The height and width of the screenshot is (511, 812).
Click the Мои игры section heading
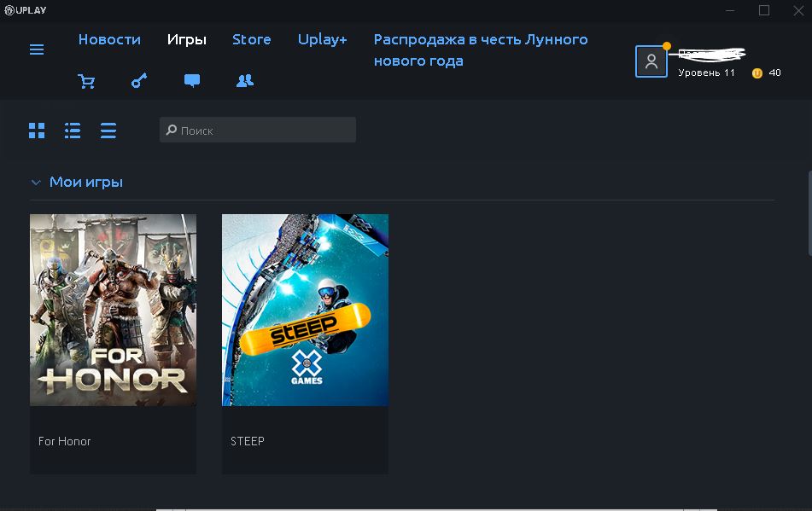point(86,182)
